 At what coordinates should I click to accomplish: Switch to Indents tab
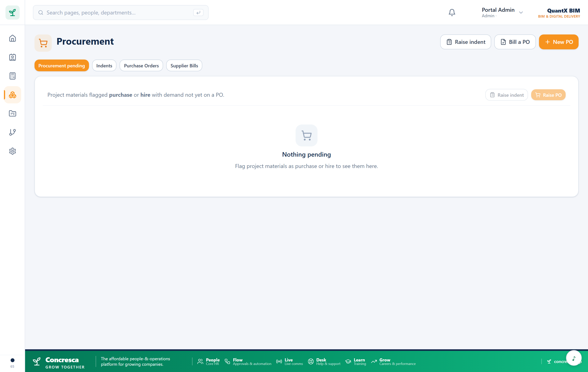click(104, 65)
